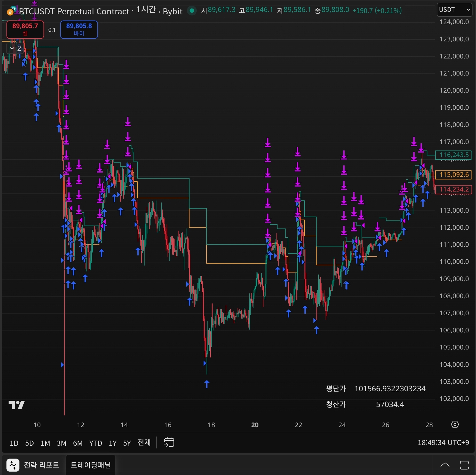
Task: Click the green market status dot
Action: tap(192, 11)
